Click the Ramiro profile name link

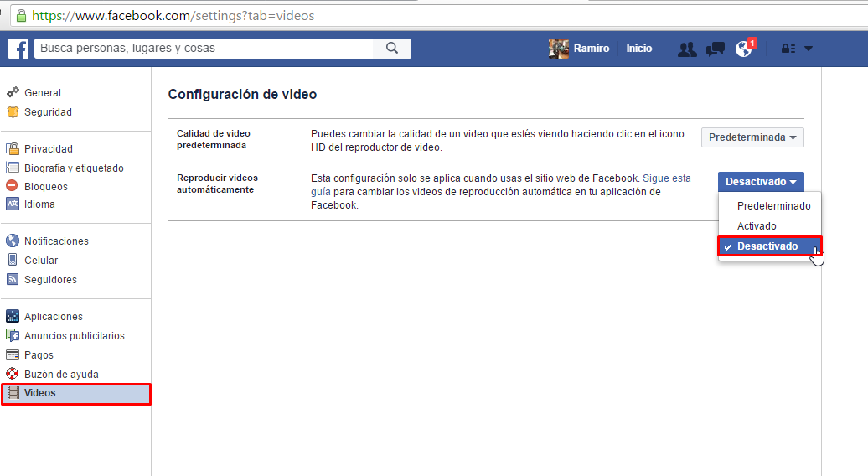click(592, 49)
